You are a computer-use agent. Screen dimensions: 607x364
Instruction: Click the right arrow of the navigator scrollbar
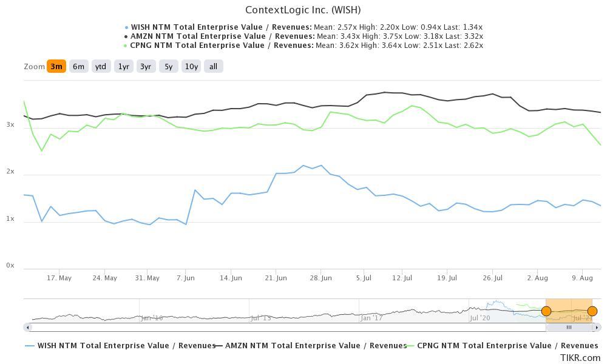[597, 328]
